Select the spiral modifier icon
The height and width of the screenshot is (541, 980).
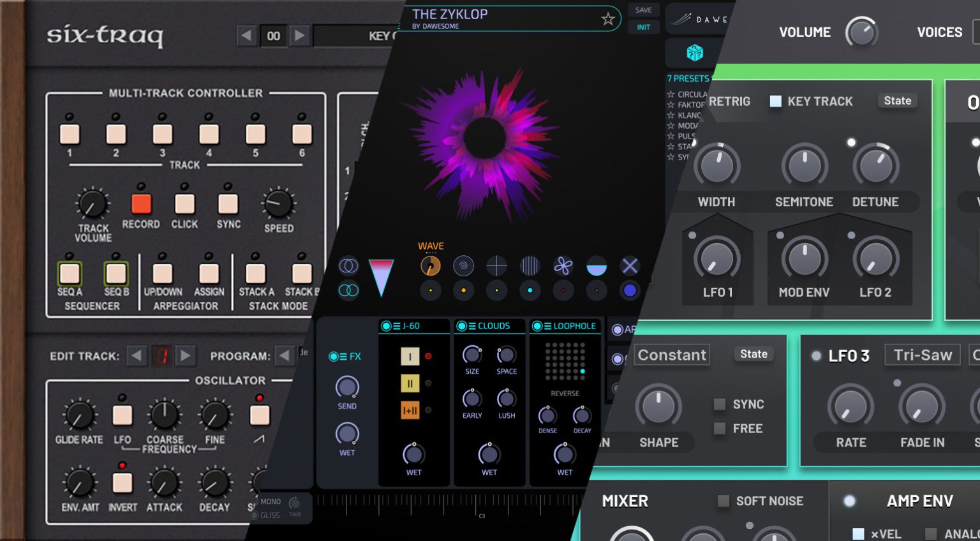point(463,266)
